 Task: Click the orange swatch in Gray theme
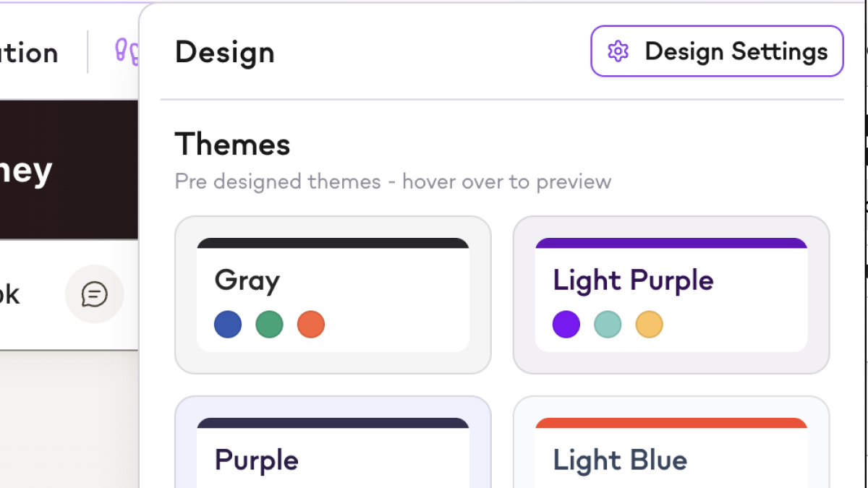[311, 325]
